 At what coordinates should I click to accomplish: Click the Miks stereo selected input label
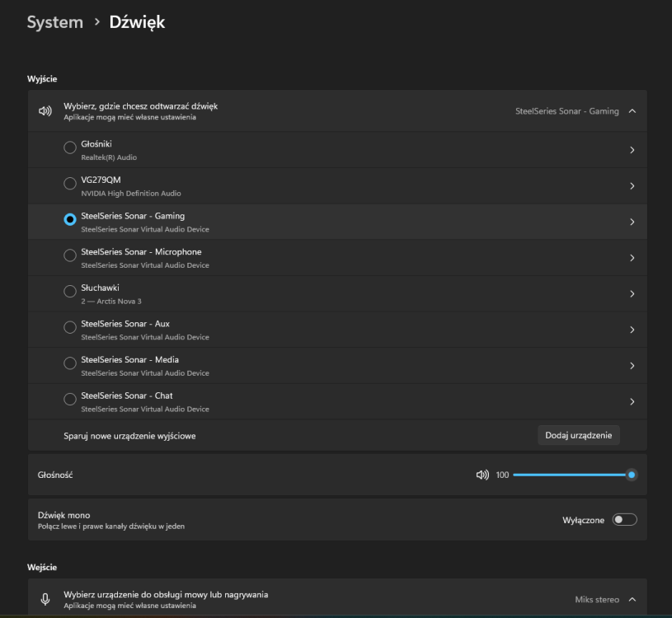[x=597, y=600]
